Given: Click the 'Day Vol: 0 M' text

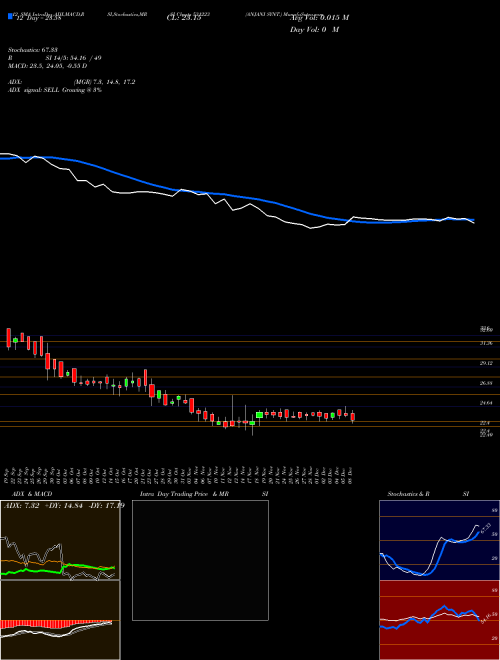Looking at the screenshot, I should [314, 29].
